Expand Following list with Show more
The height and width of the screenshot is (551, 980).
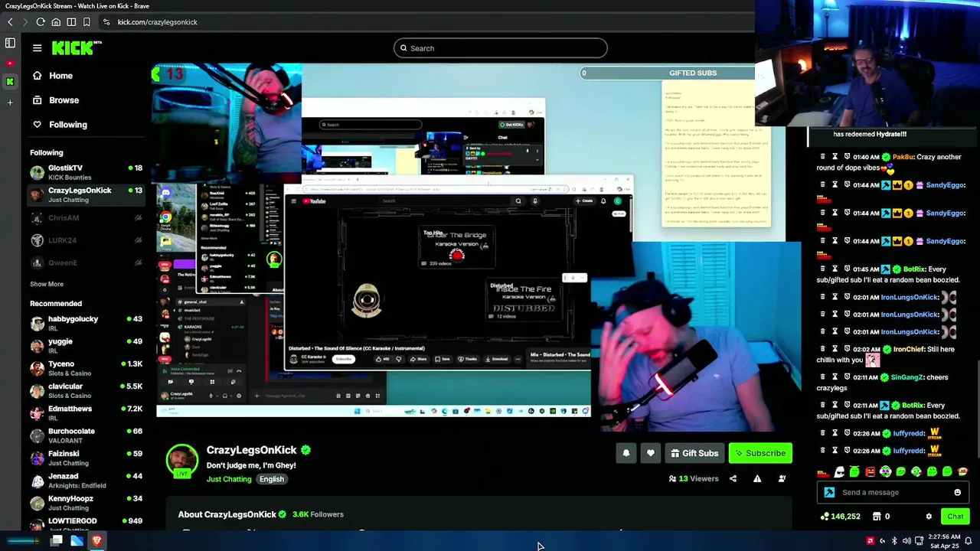pos(47,284)
